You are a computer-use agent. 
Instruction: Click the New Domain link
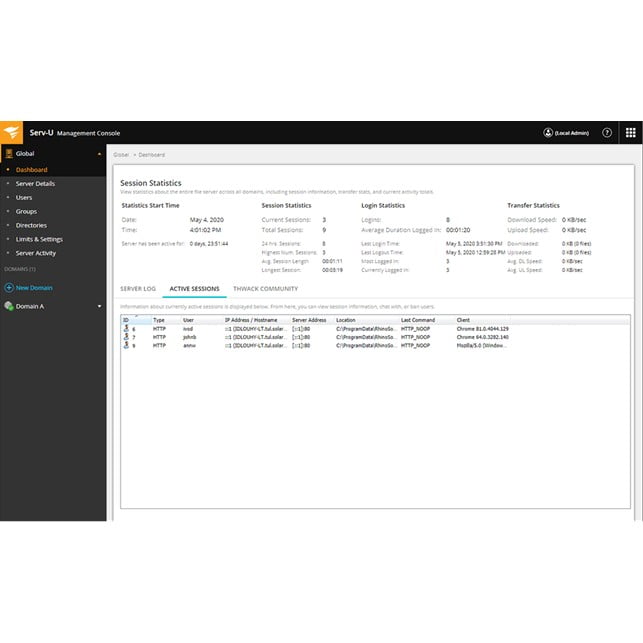click(x=34, y=287)
